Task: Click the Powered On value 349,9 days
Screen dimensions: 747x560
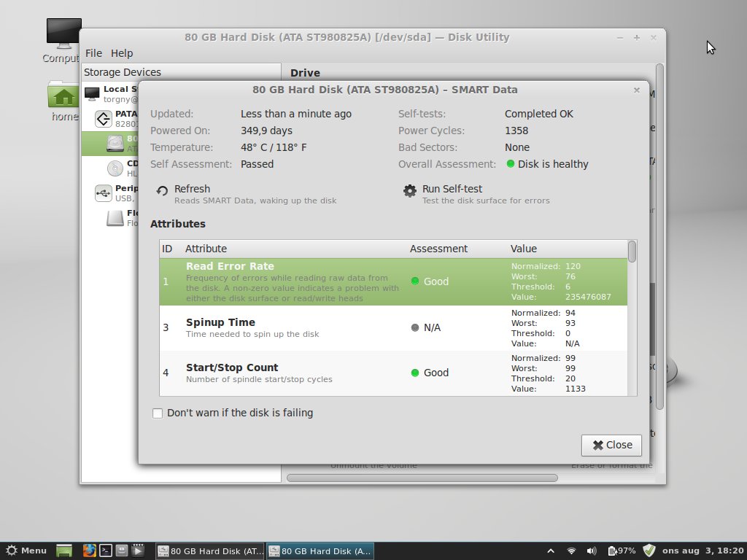Action: click(266, 131)
